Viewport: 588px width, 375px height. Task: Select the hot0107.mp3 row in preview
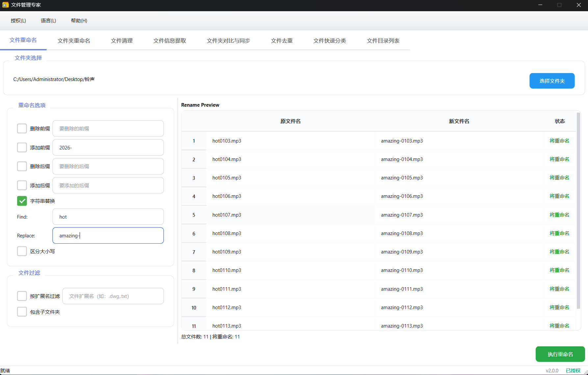pyautogui.click(x=227, y=215)
